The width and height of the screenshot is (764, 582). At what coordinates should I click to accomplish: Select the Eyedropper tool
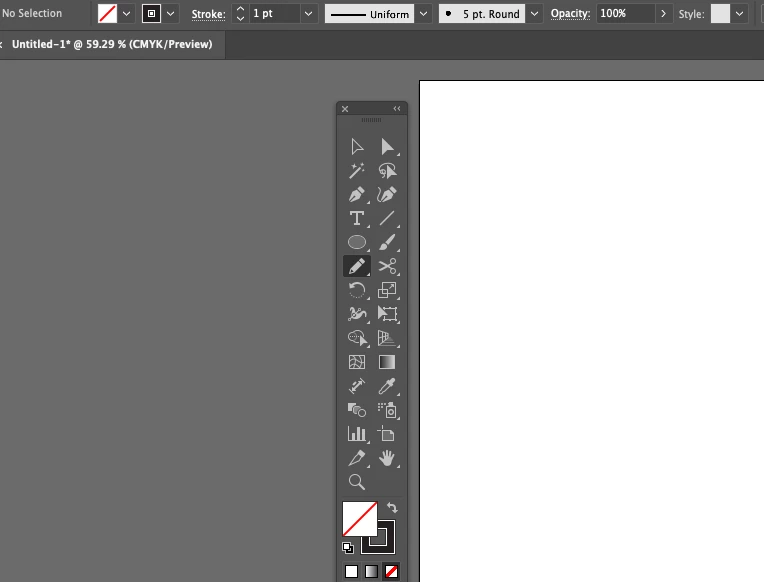[x=387, y=386]
